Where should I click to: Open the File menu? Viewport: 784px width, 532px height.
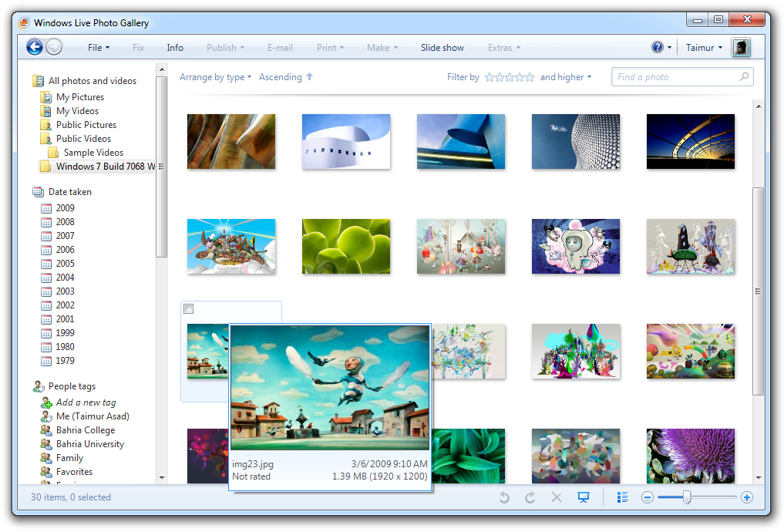pos(98,47)
